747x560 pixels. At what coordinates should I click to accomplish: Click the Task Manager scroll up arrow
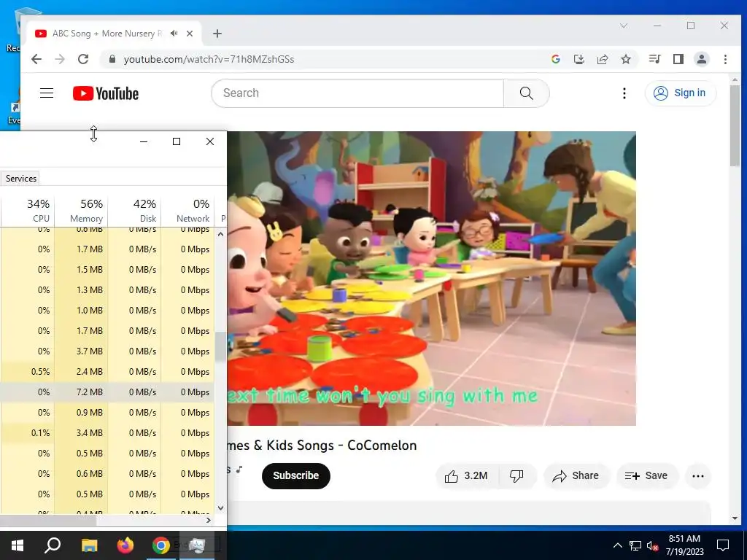pos(220,234)
